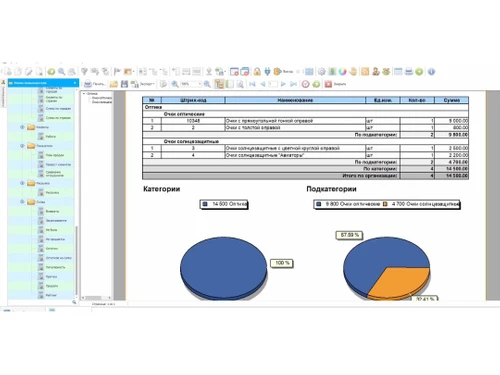Click the green circular arrow icon in the main toolbar
This screenshot has width=500, height=375.
pyautogui.click(x=51, y=71)
